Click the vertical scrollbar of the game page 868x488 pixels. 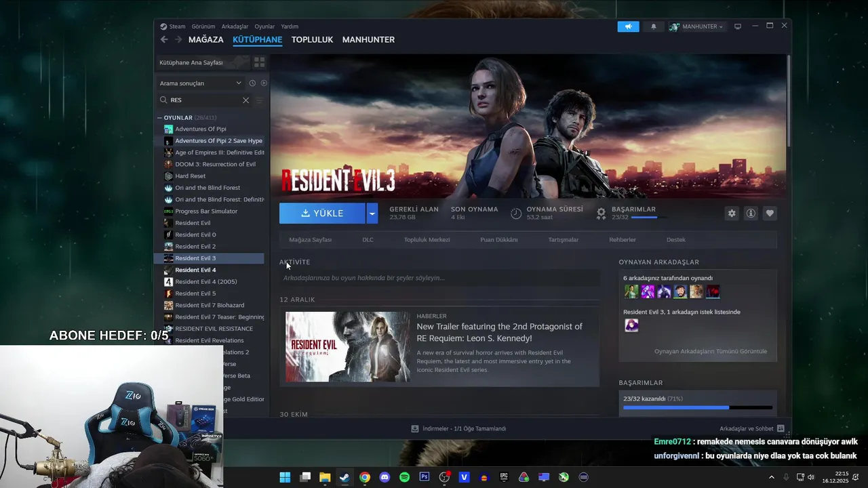coord(789,100)
